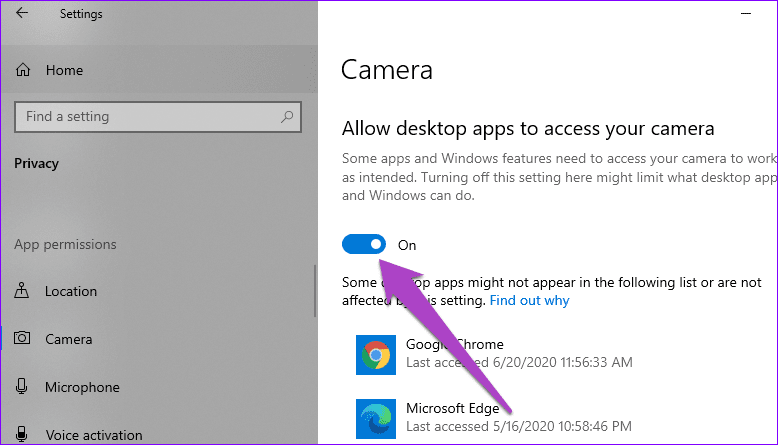This screenshot has height=445, width=778.
Task: Click 'Last accessed 5/16/2020 10:58:46 PM' text
Action: point(519,426)
